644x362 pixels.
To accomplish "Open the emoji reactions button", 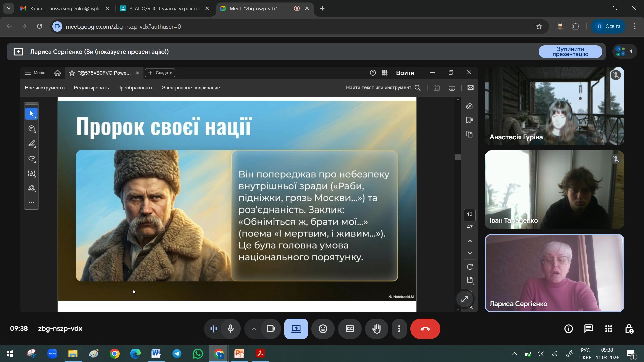I will [323, 329].
